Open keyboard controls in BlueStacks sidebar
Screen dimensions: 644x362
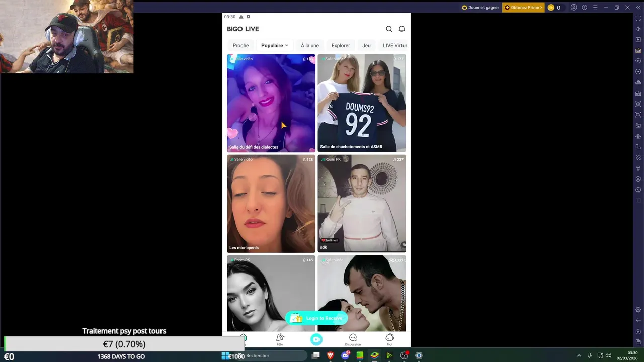(x=638, y=50)
